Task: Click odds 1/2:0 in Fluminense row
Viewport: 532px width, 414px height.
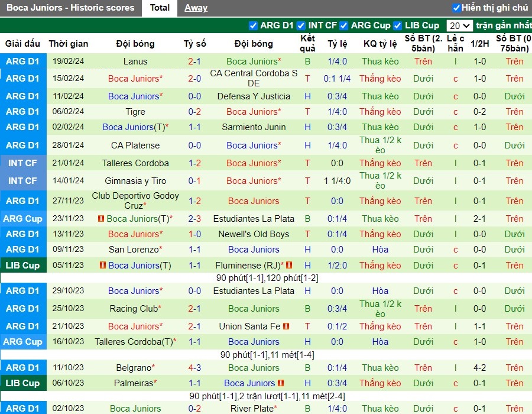Action: click(337, 265)
